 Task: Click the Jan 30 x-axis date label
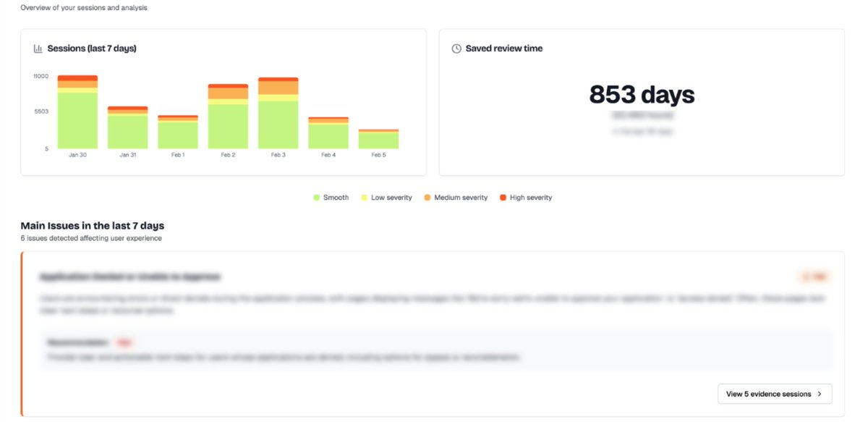(77, 155)
